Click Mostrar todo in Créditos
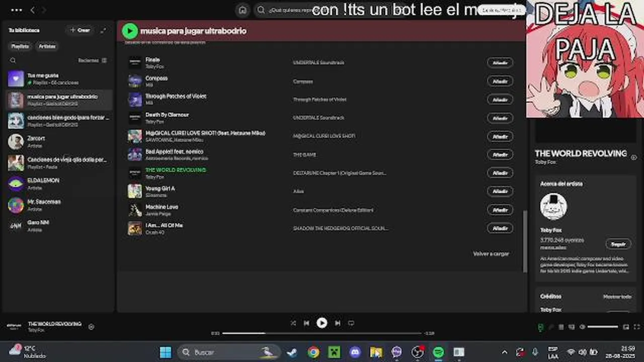Image resolution: width=644 pixels, height=362 pixels. click(617, 297)
